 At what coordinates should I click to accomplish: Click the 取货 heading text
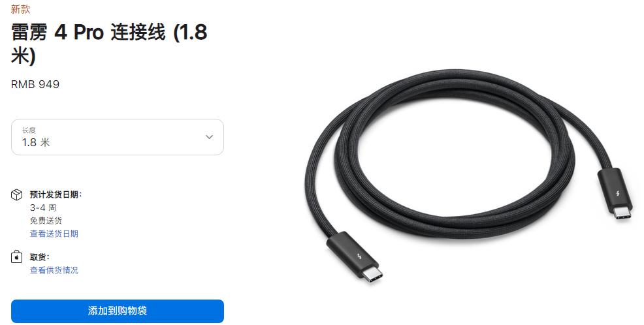pos(39,257)
